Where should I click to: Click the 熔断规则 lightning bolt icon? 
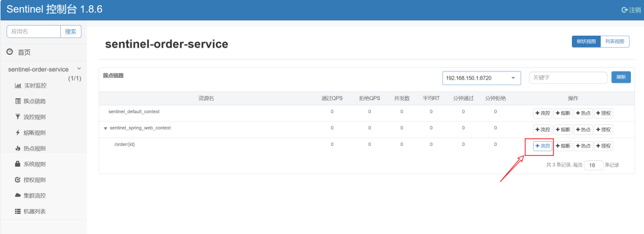18,133
